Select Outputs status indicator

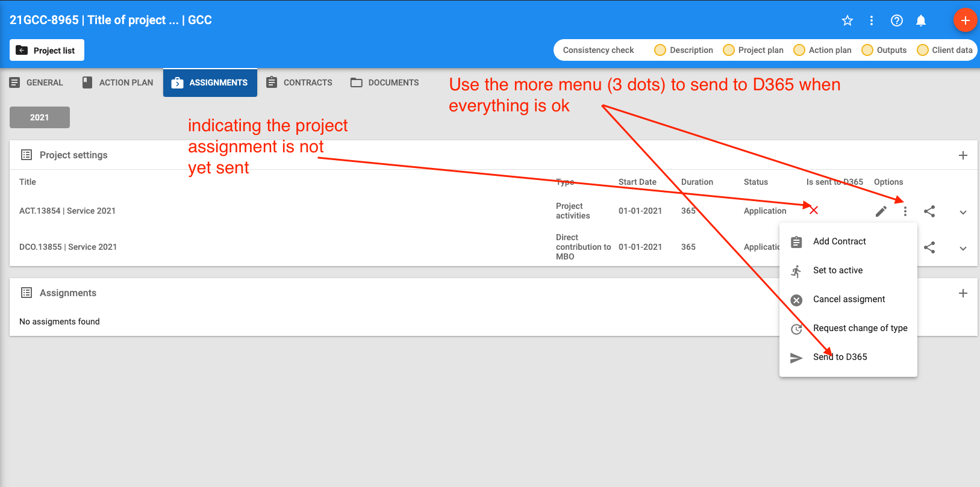[x=884, y=50]
